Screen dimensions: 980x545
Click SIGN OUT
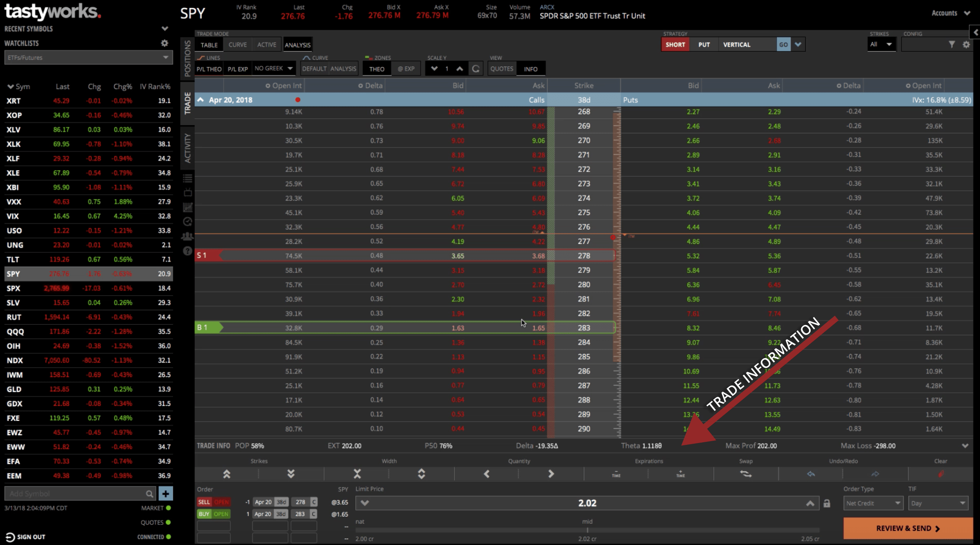[26, 537]
